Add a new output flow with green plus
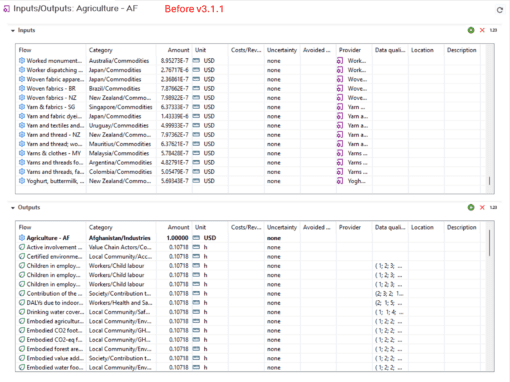Image resolution: width=510 pixels, height=382 pixels. coord(471,207)
